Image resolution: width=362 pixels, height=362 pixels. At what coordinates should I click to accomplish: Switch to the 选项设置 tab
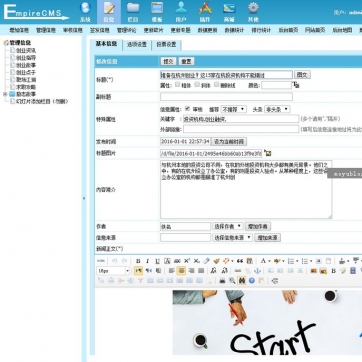pos(137,44)
